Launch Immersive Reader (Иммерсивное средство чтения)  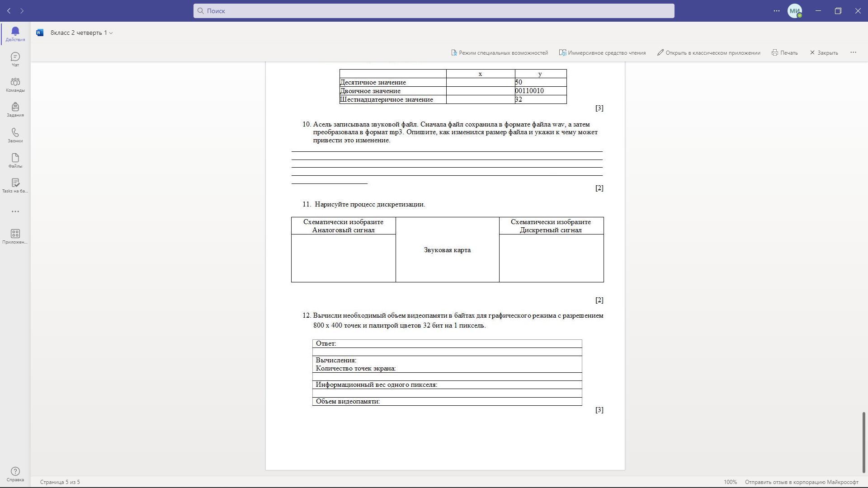point(602,53)
